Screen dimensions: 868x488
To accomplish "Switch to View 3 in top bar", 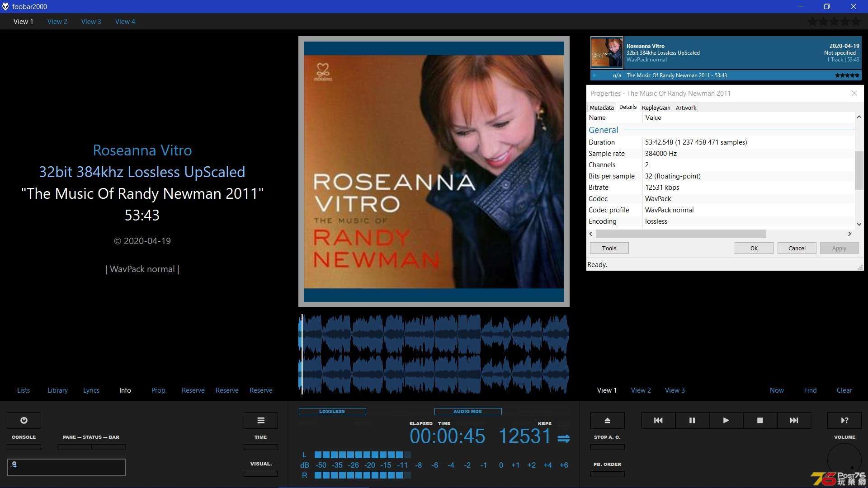I will tap(91, 22).
